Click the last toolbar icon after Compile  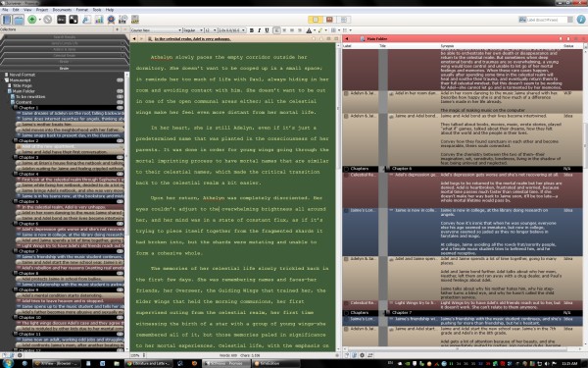(135, 20)
